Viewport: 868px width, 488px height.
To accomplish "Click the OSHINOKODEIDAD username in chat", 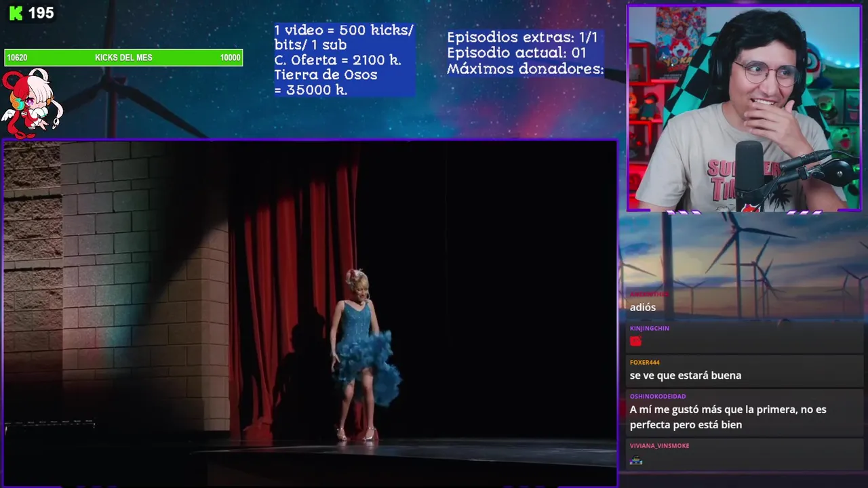I will (x=658, y=396).
